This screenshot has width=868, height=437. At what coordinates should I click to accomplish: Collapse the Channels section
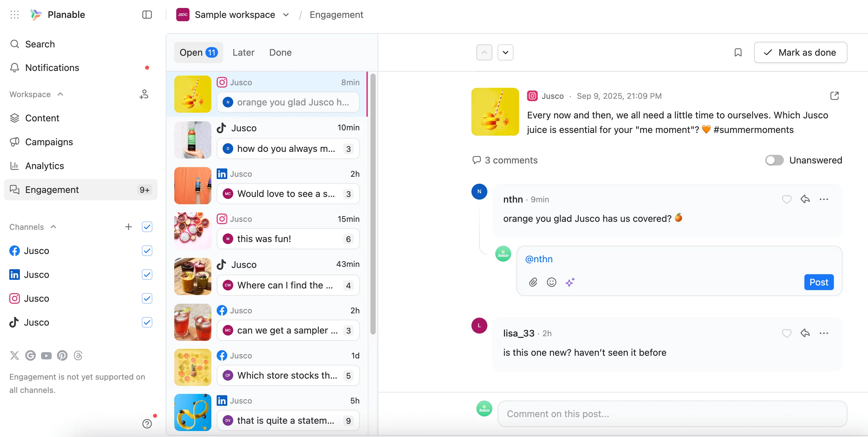coord(53,226)
